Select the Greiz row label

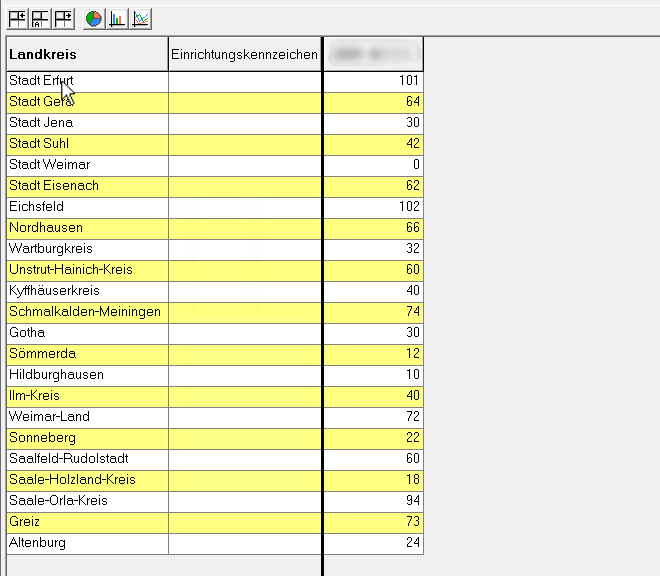coord(27,522)
